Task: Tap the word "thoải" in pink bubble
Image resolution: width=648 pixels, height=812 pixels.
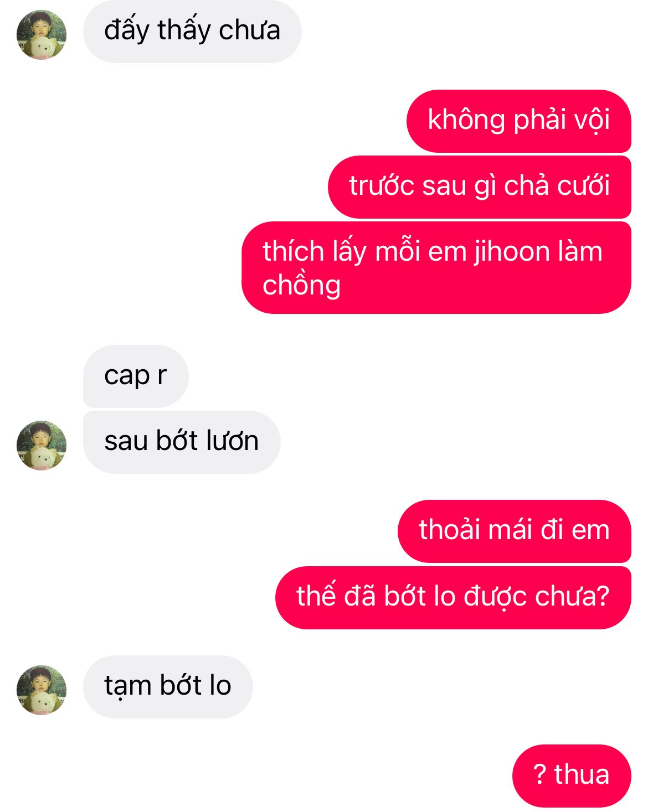Action: (449, 530)
